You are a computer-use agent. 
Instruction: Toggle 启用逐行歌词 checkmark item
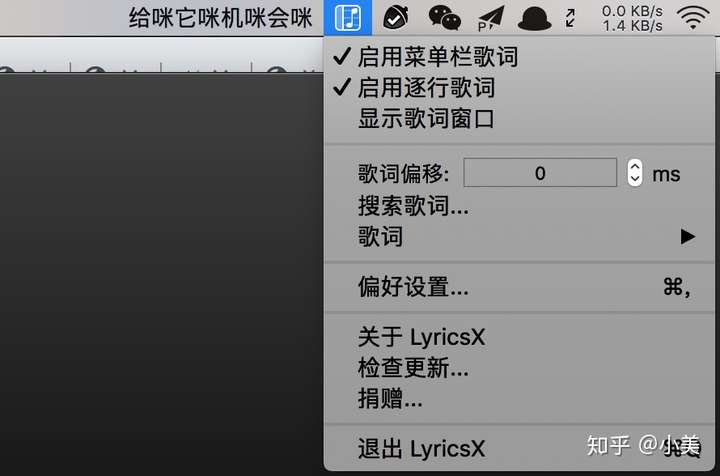[519, 87]
